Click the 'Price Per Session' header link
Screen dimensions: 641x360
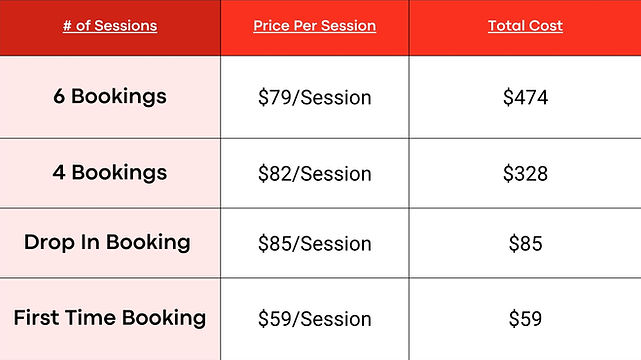314,26
